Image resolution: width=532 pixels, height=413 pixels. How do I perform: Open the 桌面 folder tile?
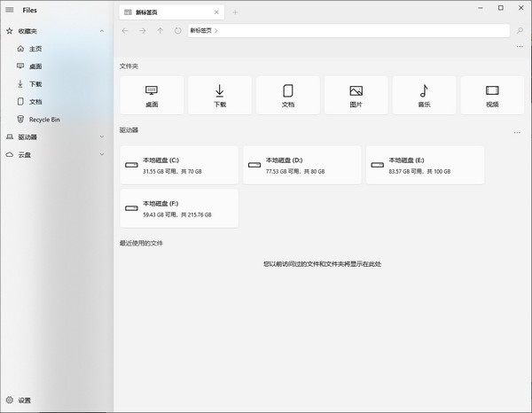coord(151,95)
